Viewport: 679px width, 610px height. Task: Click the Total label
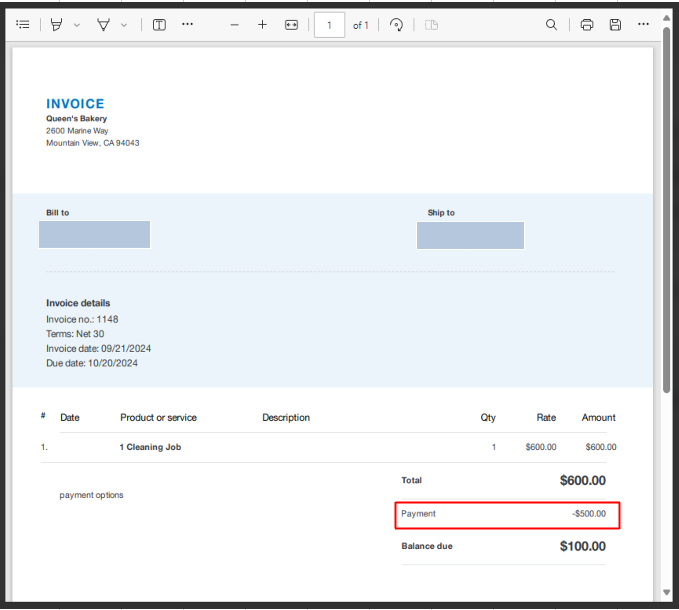click(411, 481)
